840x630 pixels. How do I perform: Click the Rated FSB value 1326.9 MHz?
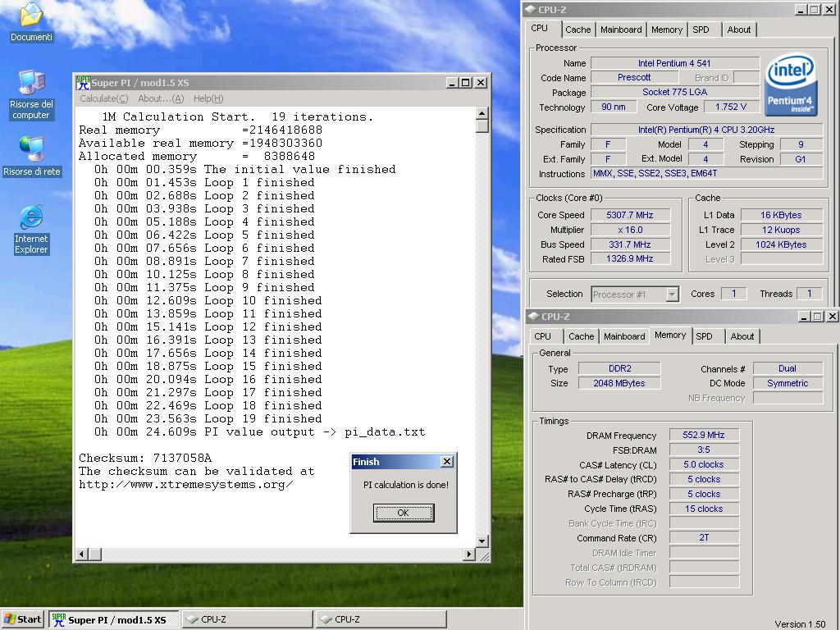pos(630,258)
